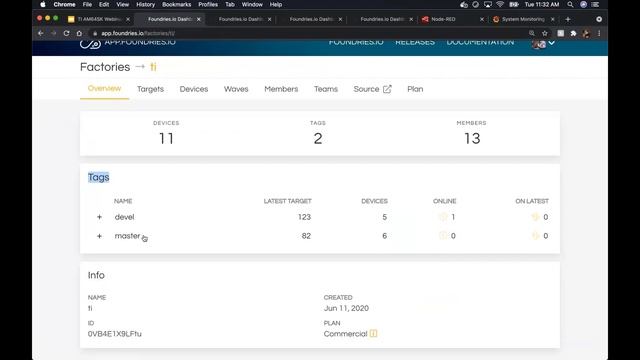The width and height of the screenshot is (640, 360).
Task: Go to browser home page
Action: click(79, 33)
